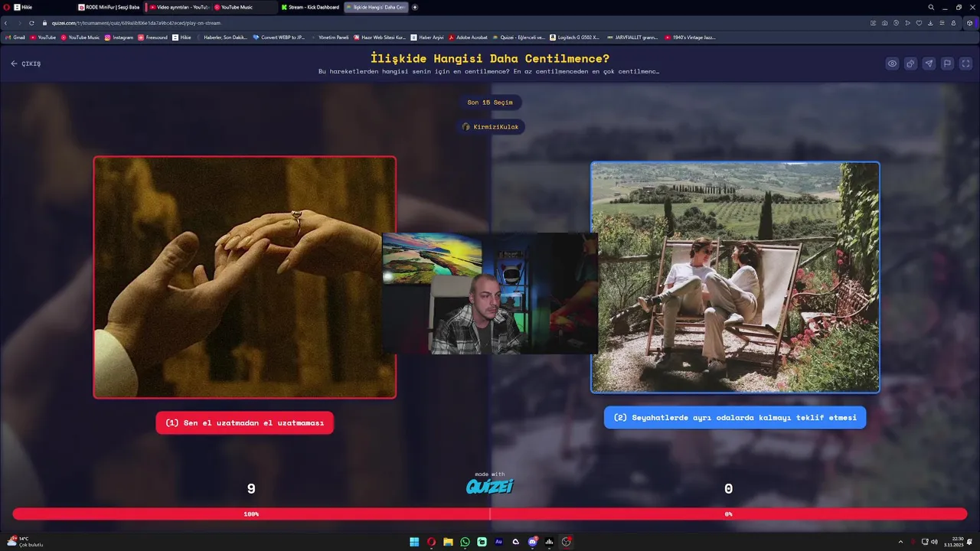Click the Opera snapshot camera icon
This screenshot has height=551, width=980.
[x=884, y=23]
